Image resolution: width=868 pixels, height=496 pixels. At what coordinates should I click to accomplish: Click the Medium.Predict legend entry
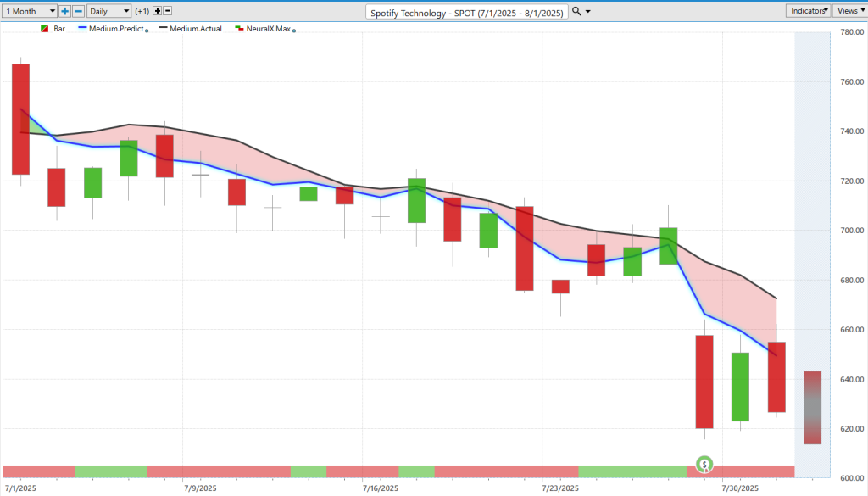pos(113,29)
